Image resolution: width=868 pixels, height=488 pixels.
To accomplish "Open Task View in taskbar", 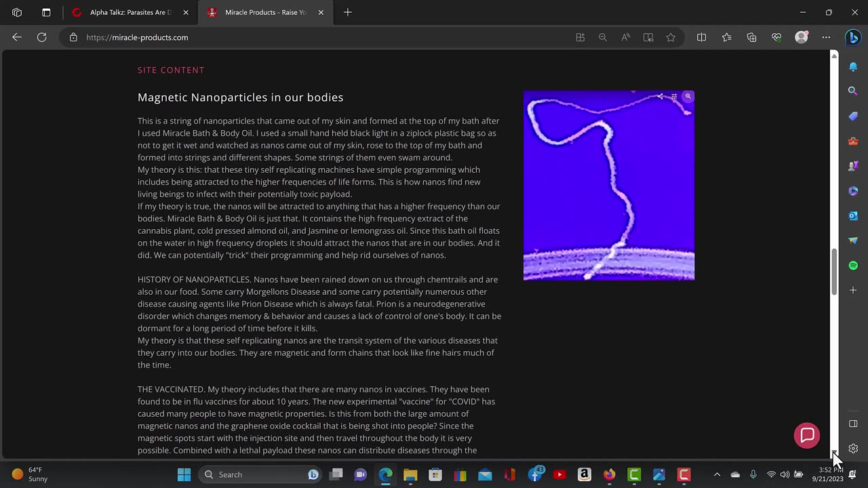I will (x=336, y=474).
